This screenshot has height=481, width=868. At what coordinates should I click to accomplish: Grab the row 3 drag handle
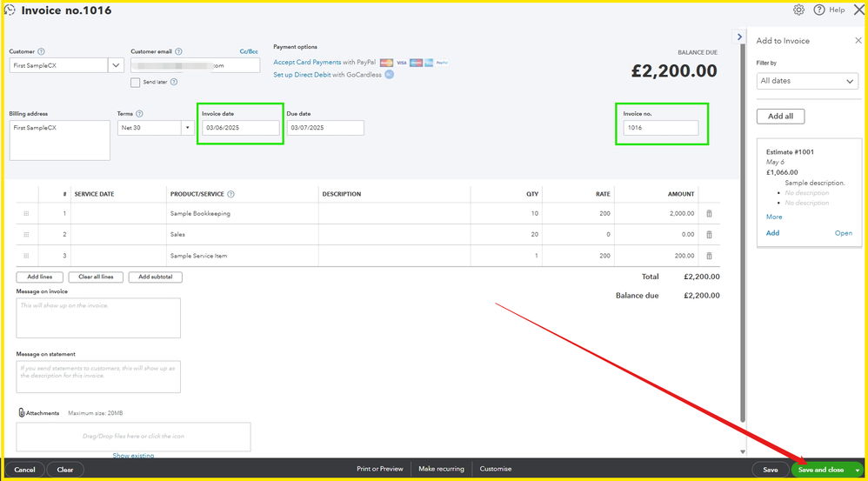click(26, 256)
